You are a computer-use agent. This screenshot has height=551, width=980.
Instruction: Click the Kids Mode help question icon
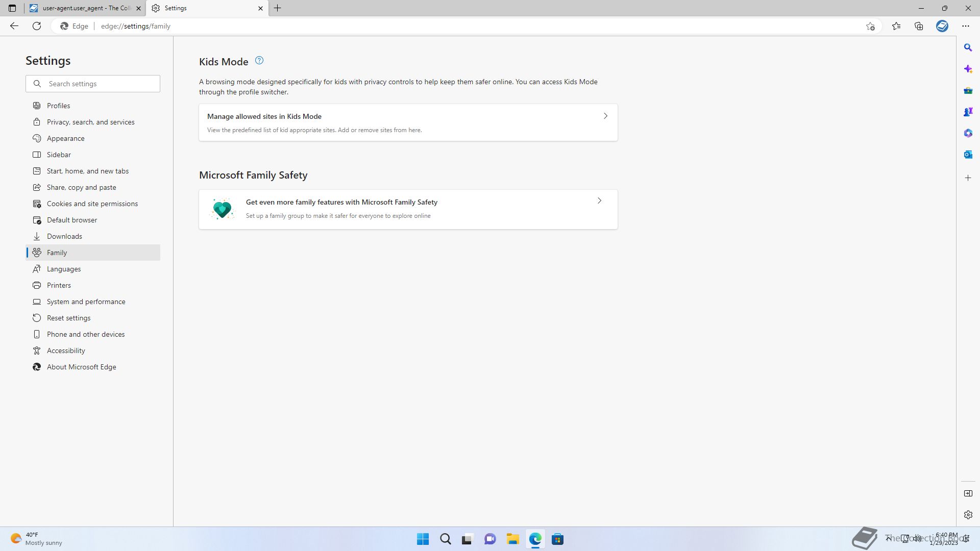coord(259,61)
